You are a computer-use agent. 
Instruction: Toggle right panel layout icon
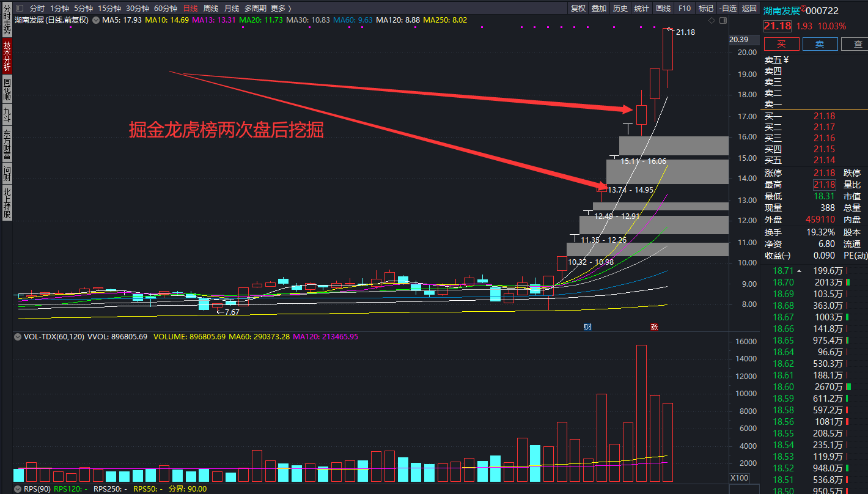(x=723, y=20)
